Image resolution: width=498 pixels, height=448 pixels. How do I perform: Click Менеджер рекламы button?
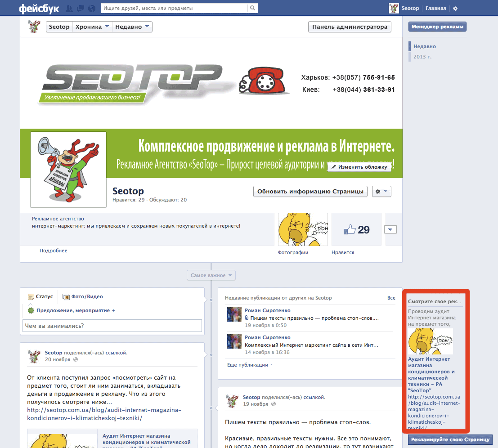(437, 27)
